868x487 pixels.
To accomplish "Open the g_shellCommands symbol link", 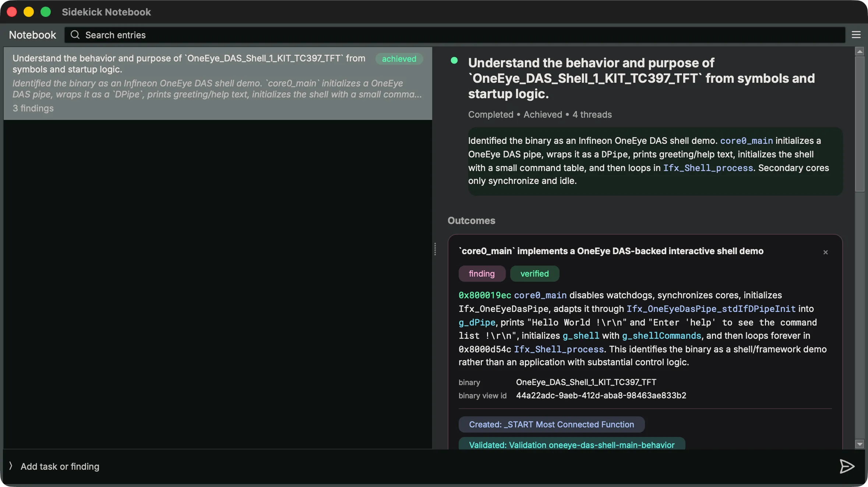I will click(x=661, y=336).
